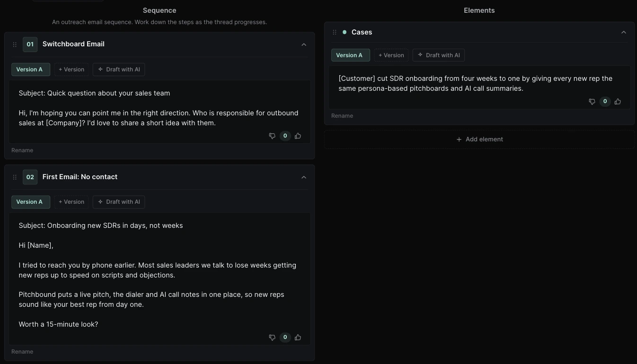The height and width of the screenshot is (364, 637).
Task: Click the vote count on First Email: No contact
Action: point(285,338)
